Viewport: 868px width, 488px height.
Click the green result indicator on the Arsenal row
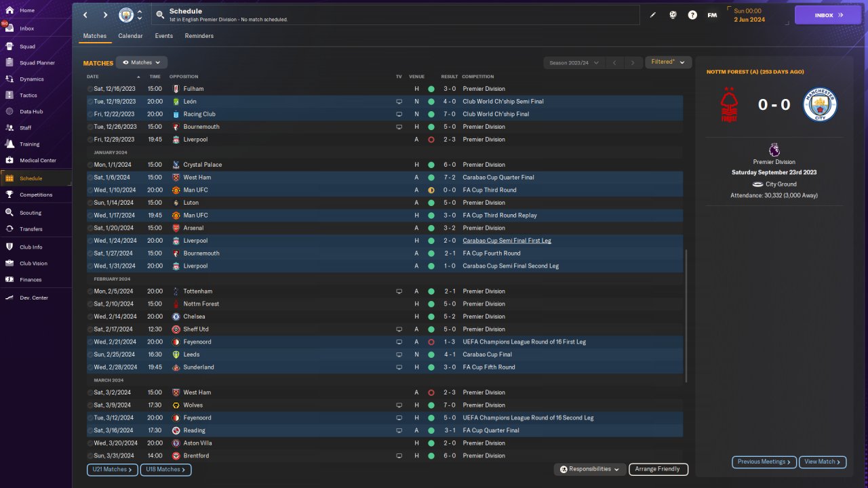point(431,228)
